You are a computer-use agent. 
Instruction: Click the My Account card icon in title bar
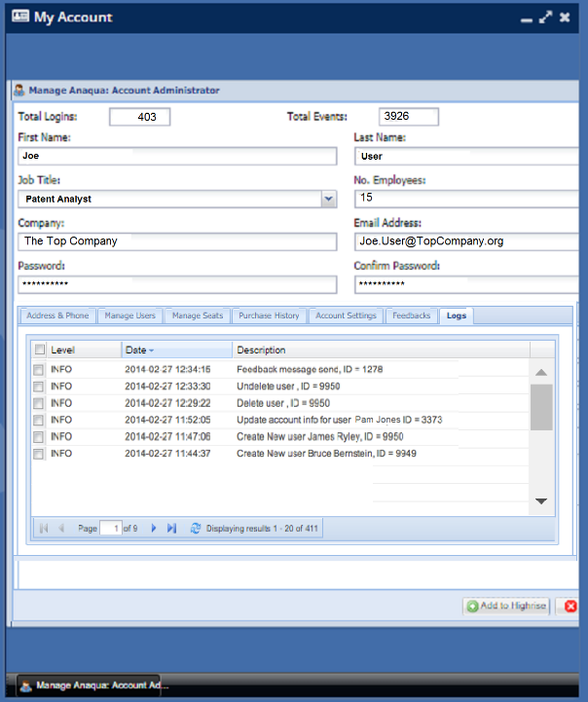20,17
